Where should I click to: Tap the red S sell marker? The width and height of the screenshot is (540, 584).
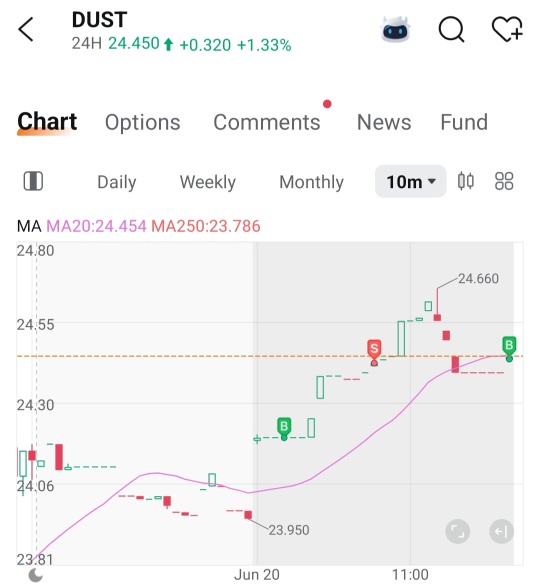click(x=374, y=350)
